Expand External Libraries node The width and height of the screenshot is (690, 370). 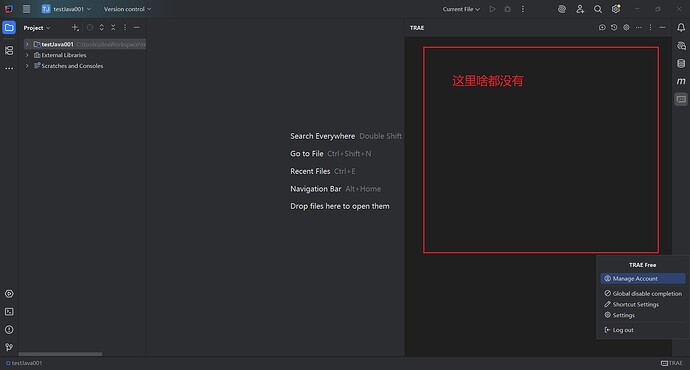pos(27,55)
